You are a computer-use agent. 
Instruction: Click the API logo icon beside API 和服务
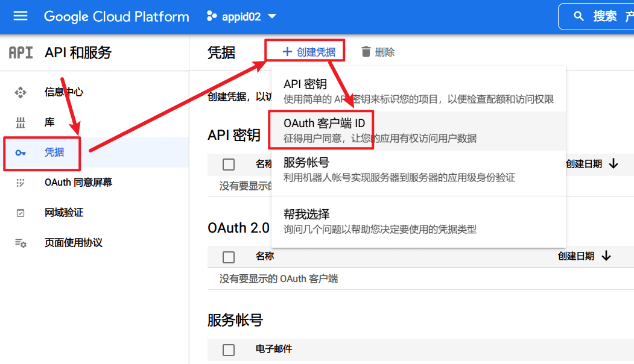point(21,52)
